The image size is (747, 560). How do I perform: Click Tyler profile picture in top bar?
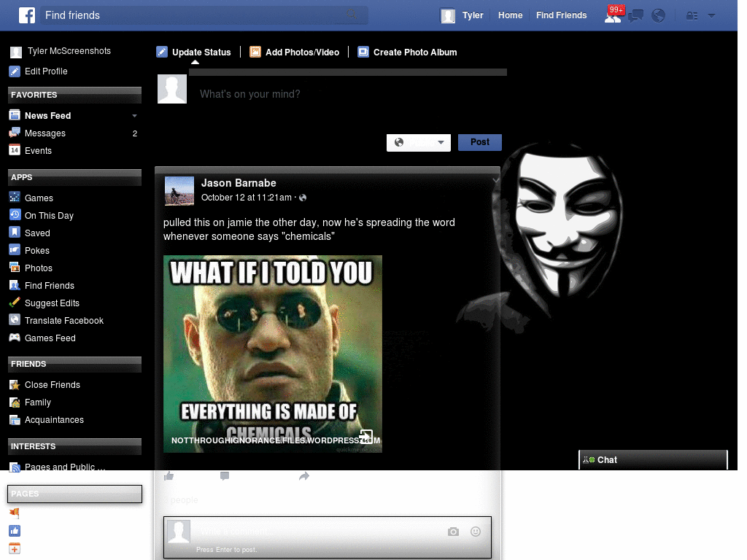point(448,16)
